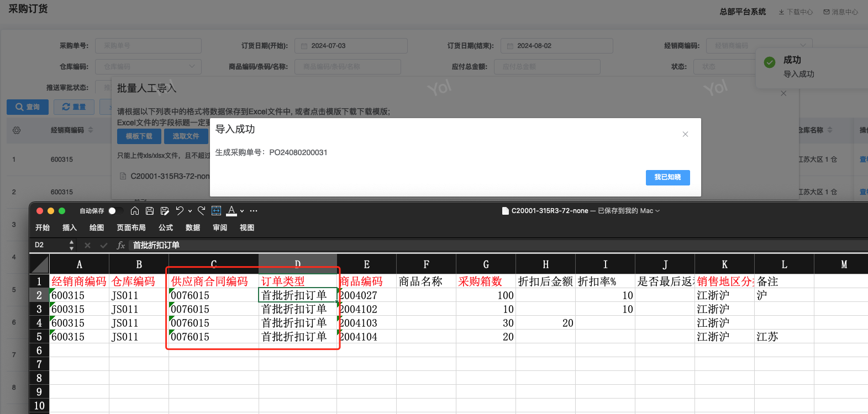868x414 pixels.
Task: Click the Excel home icon
Action: coord(135,211)
